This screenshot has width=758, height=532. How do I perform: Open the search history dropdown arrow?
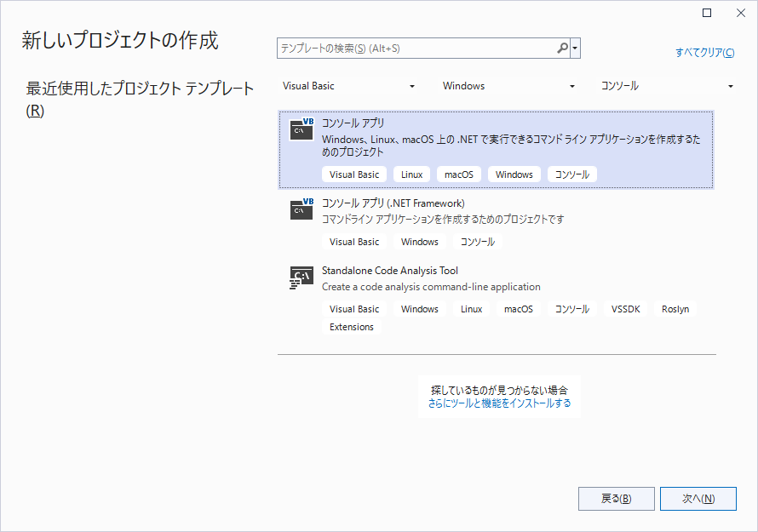(x=576, y=49)
